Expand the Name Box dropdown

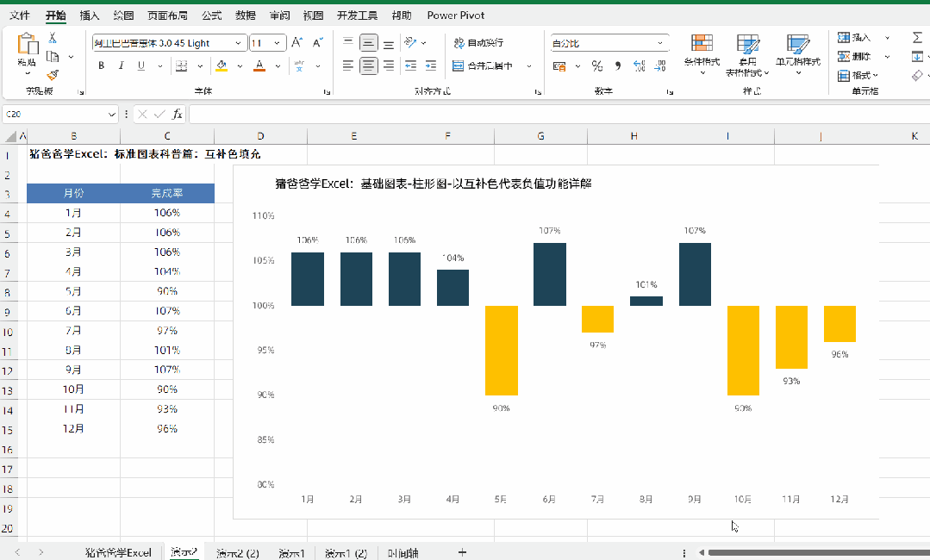(x=111, y=115)
